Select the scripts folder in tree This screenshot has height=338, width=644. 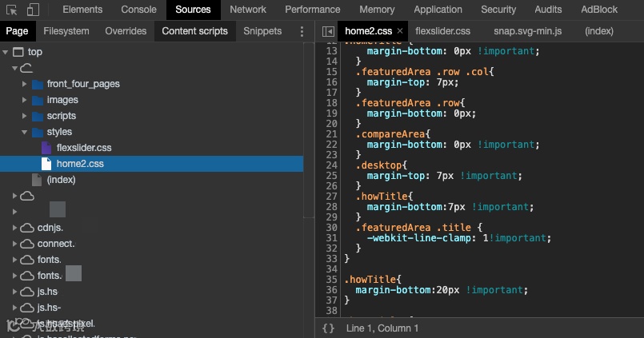click(x=61, y=116)
